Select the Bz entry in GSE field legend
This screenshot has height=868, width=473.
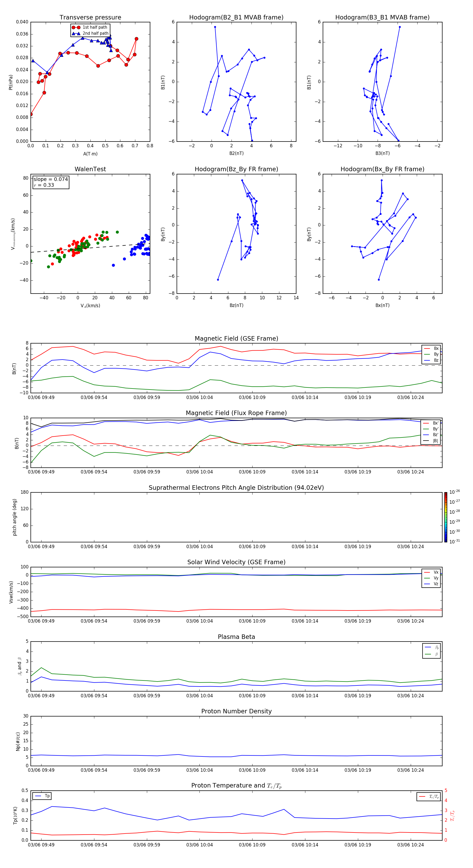[x=431, y=361]
